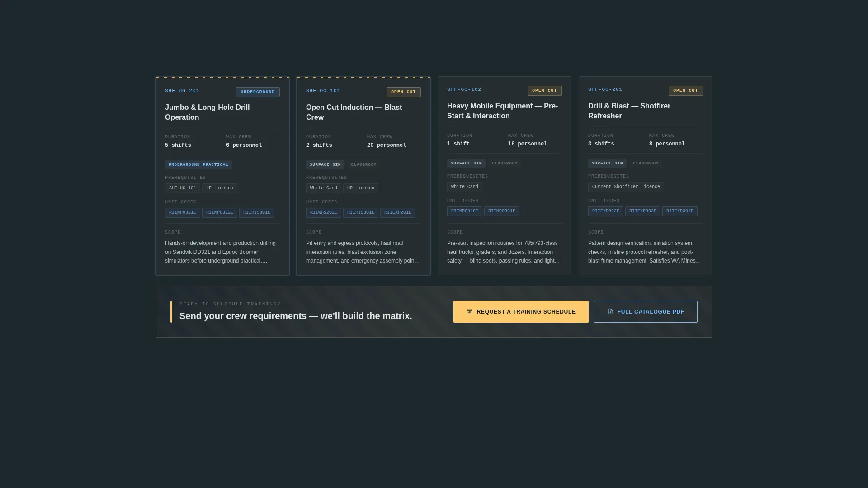
Task: Click unit code RIIEXP201E
Action: [x=398, y=213]
